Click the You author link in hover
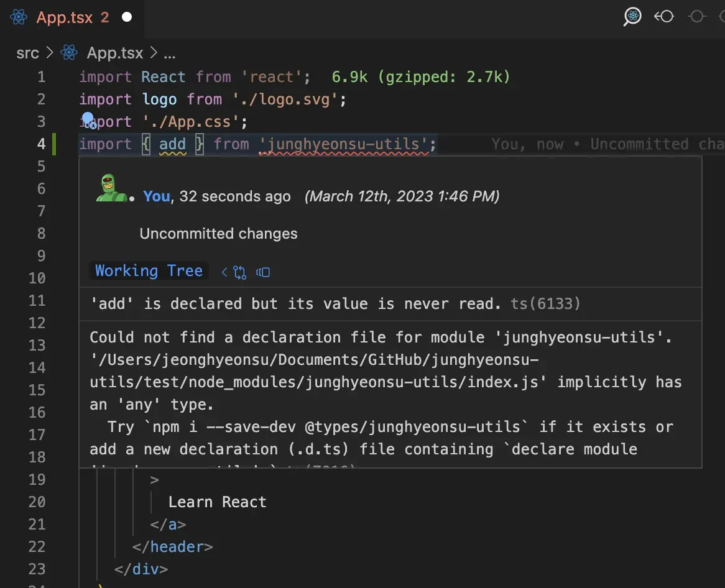 click(156, 196)
